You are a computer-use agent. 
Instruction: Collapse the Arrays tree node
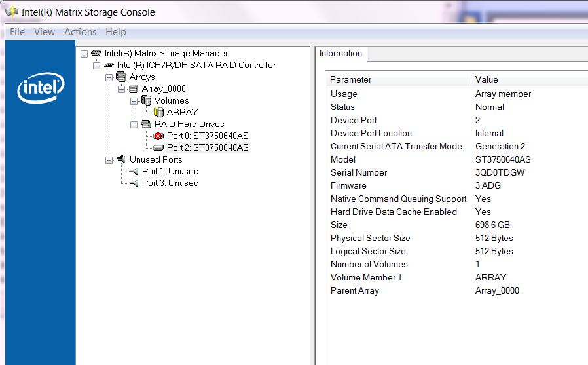(109, 77)
